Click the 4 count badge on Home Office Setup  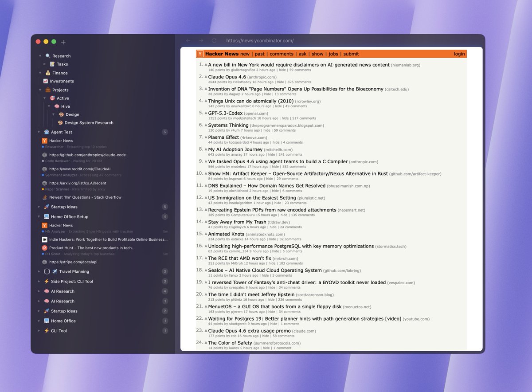click(x=165, y=217)
